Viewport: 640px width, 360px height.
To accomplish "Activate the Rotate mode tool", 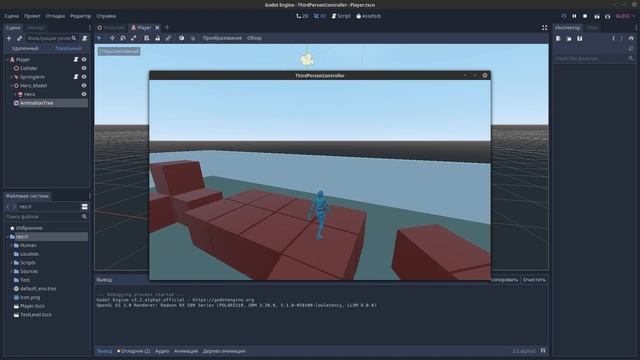I will point(123,38).
